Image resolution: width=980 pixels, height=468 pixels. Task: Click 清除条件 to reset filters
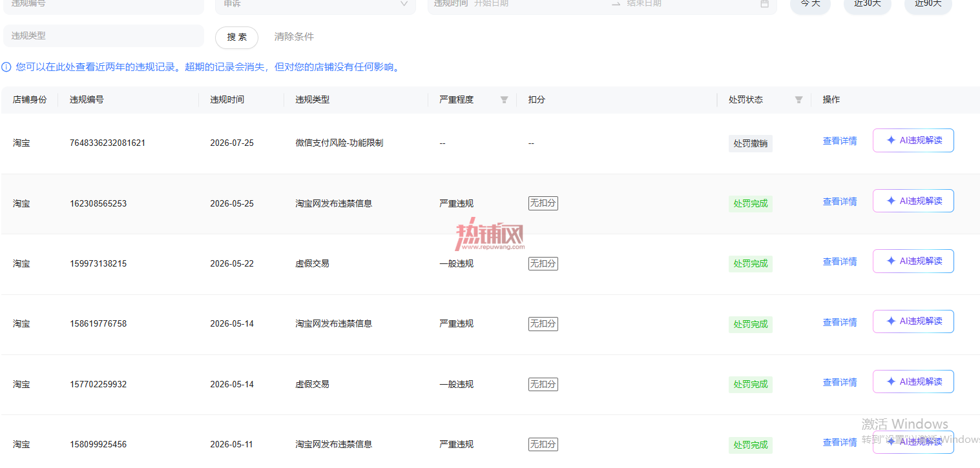[294, 37]
